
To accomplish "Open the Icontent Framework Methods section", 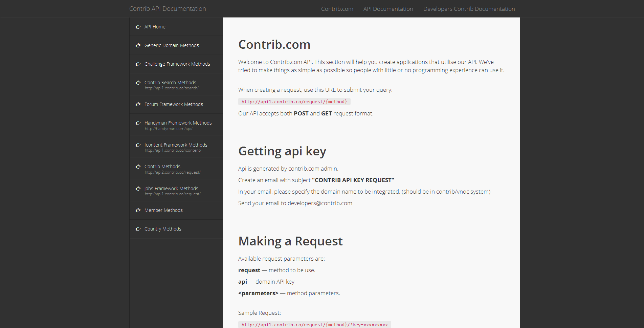I will [176, 147].
